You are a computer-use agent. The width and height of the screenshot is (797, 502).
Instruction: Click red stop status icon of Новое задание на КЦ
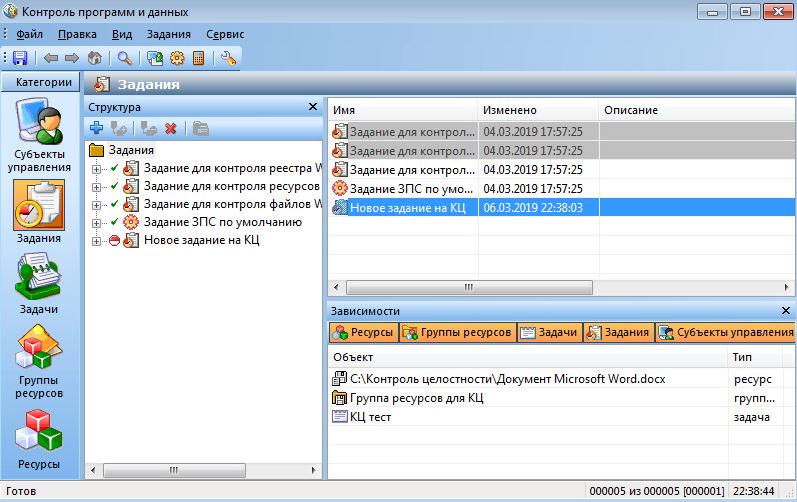point(114,240)
